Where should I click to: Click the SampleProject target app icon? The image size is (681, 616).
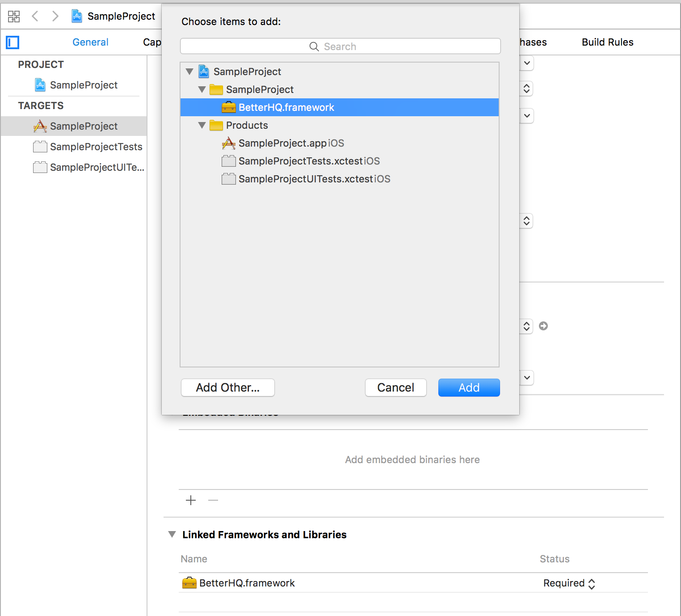tap(40, 126)
